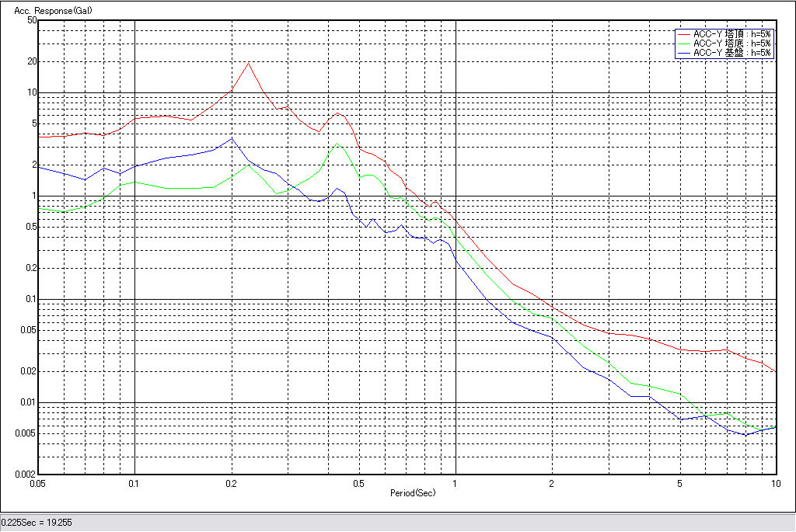Click the red curve's highest peak

tap(248, 63)
